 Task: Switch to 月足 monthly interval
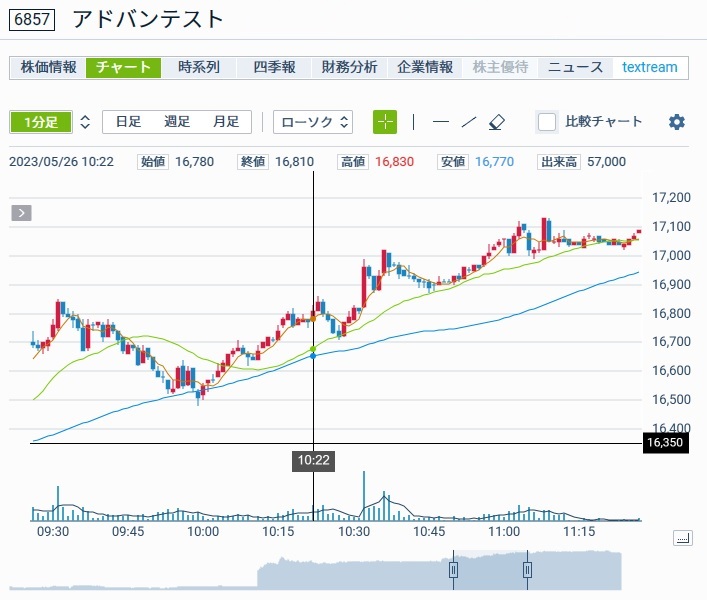click(226, 122)
